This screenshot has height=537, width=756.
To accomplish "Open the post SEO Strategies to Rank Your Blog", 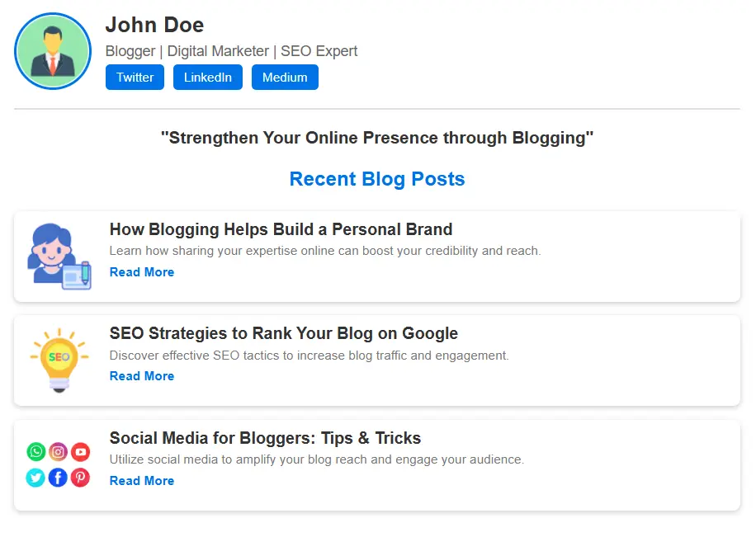I will pyautogui.click(x=284, y=333).
